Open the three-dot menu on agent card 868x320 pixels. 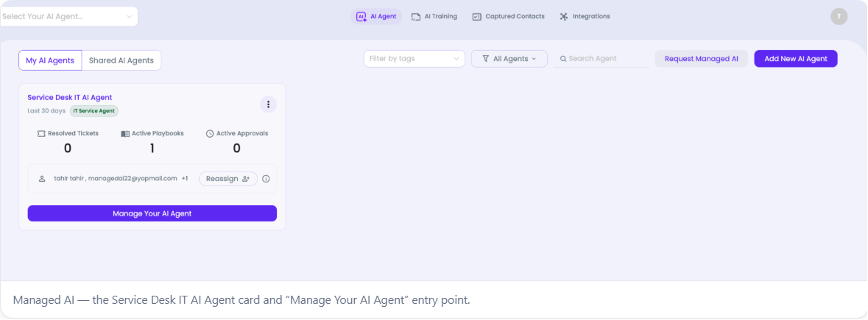pyautogui.click(x=269, y=104)
